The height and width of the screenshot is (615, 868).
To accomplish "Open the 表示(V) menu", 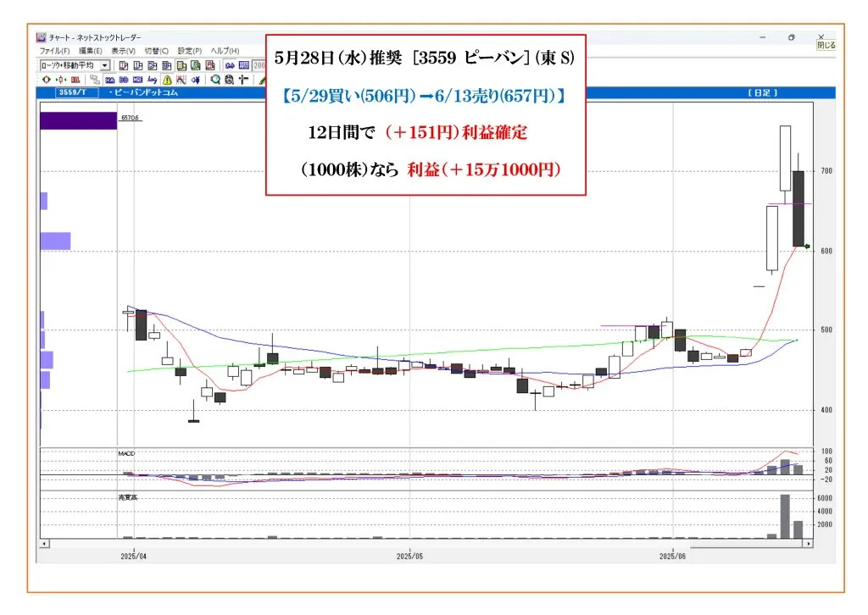I will coord(124,51).
